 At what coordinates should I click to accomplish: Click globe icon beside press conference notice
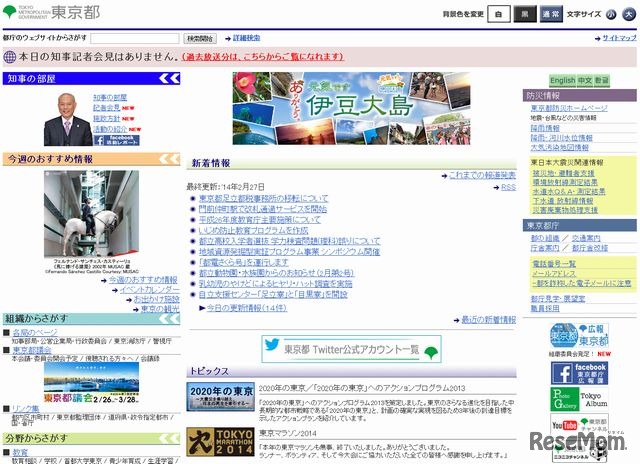9,57
